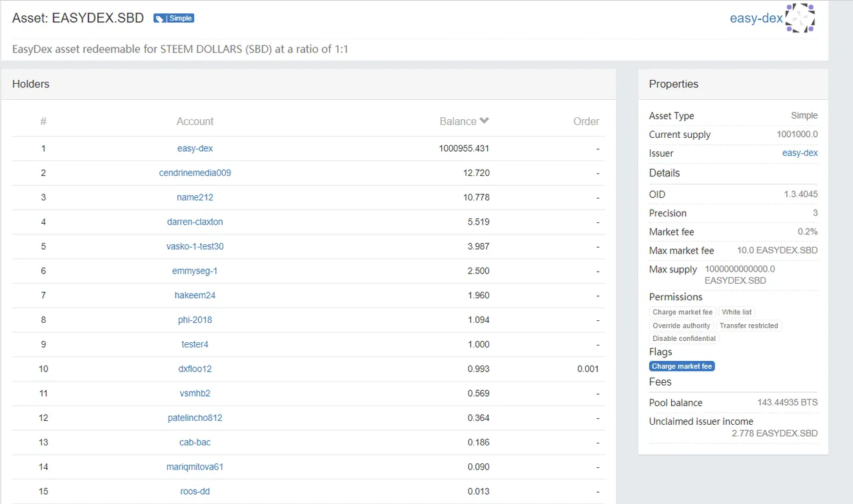Click the Override authority permission tag
The height and width of the screenshot is (504, 853).
[682, 326]
